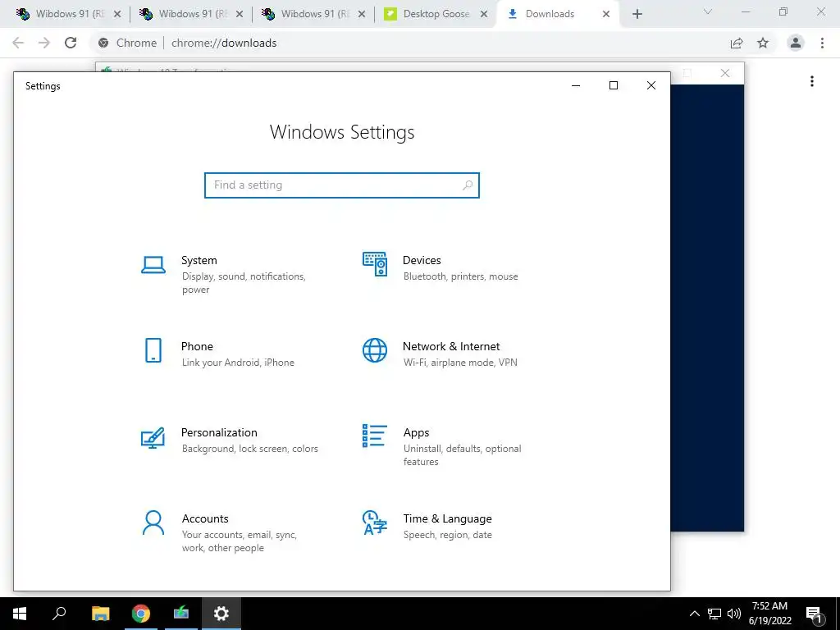Switch to Chrome in the taskbar
840x630 pixels.
(x=141, y=614)
